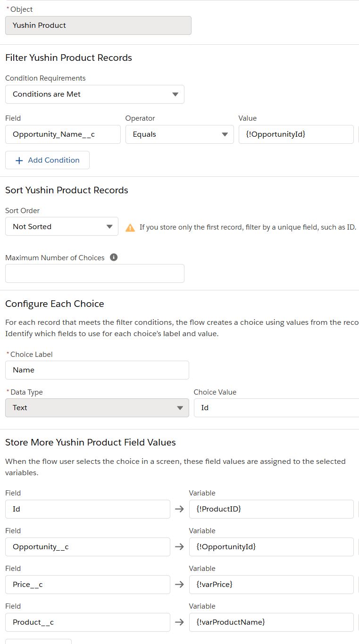
Task: Click the Id field in Store More section
Action: click(87, 509)
